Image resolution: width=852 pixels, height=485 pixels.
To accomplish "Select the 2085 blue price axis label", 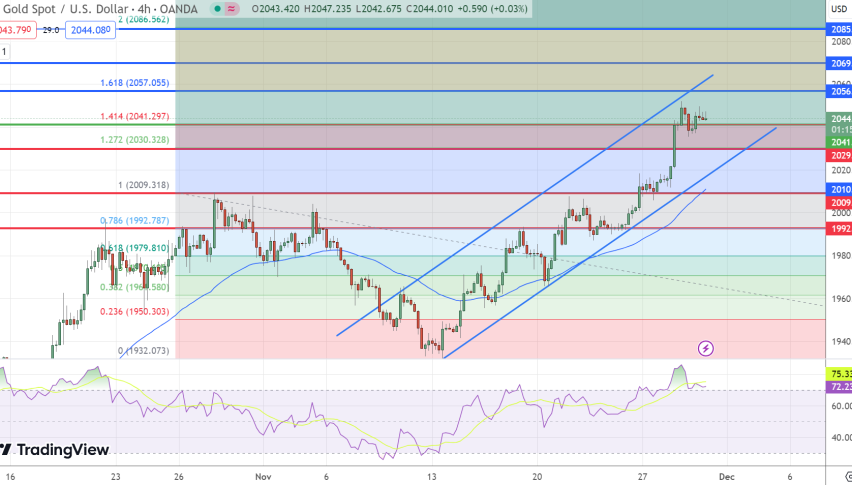I will click(x=840, y=30).
